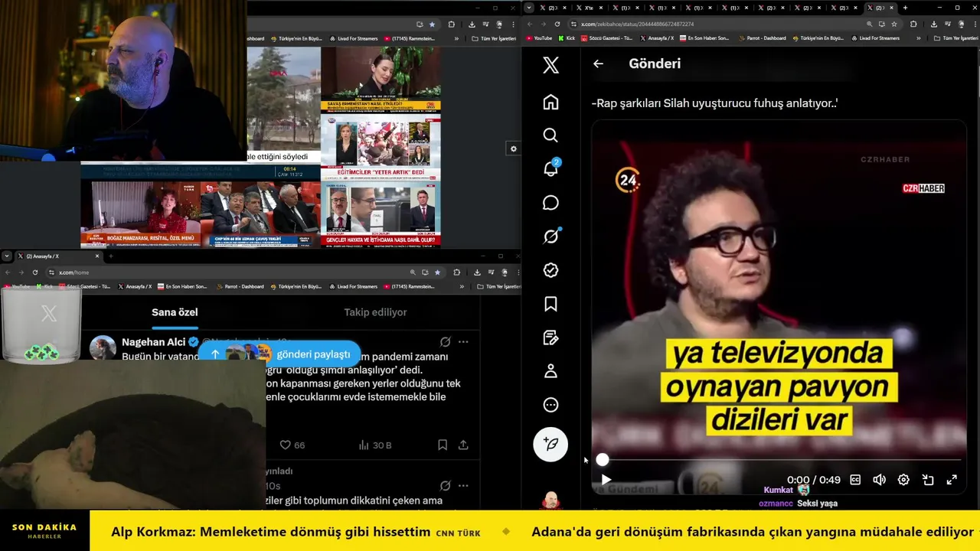The height and width of the screenshot is (551, 980).
Task: Expand bookmarks overflow chevron in top-left browser
Action: [x=456, y=38]
